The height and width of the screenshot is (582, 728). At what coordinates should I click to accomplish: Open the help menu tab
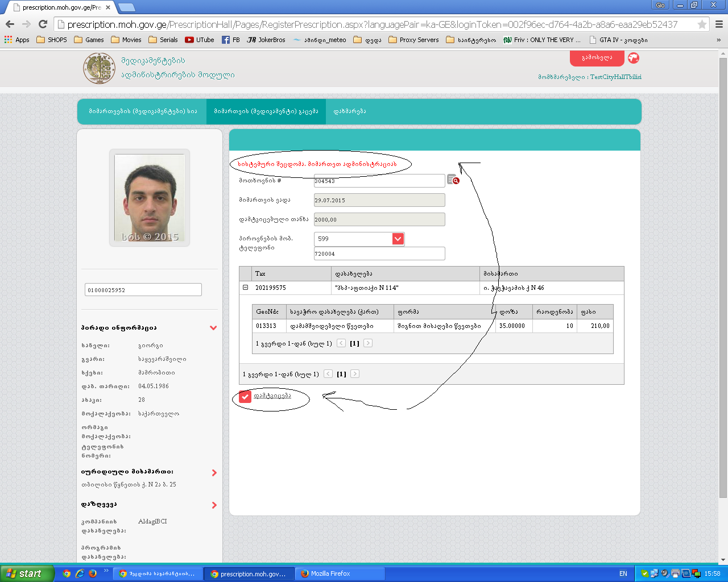pos(349,111)
